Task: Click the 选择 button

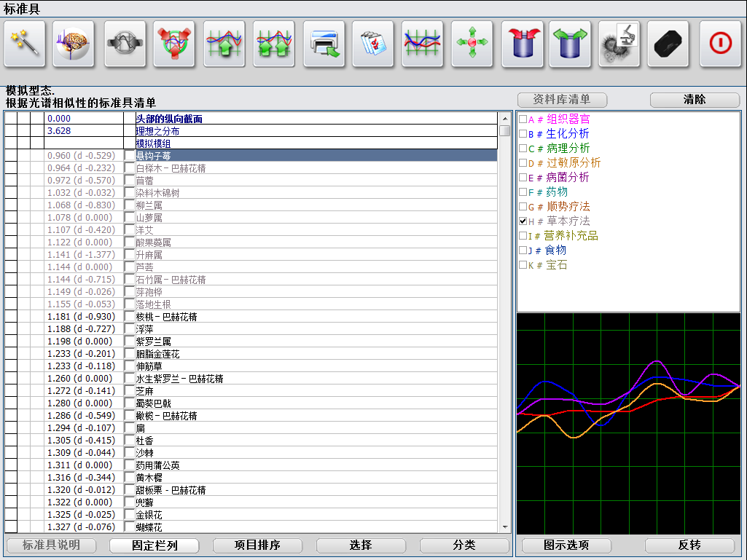Action: pos(361,545)
